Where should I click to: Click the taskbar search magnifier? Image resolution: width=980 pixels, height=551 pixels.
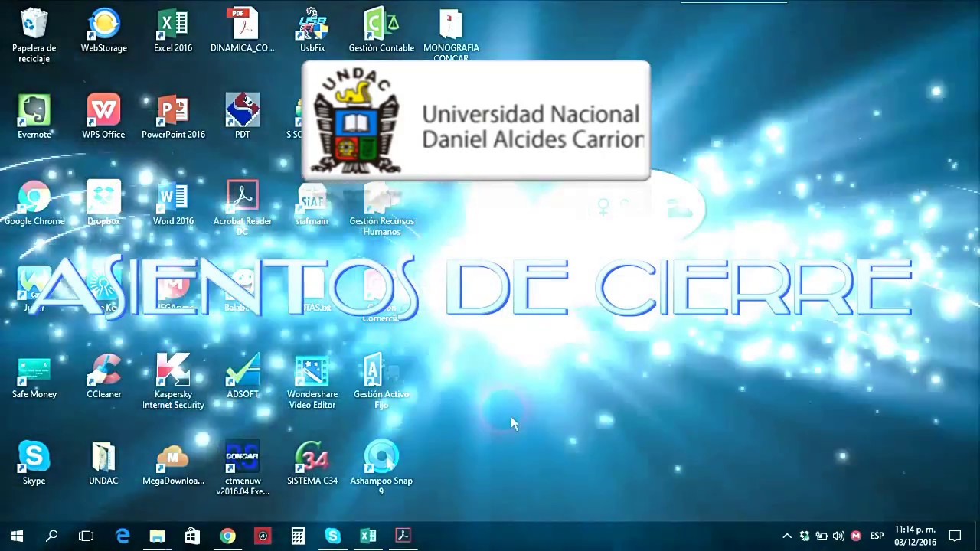(51, 536)
